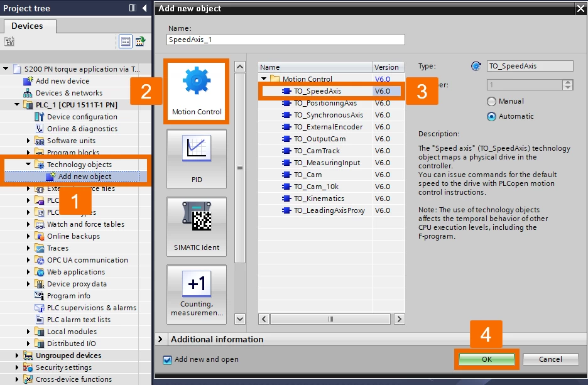588x385 pixels.
Task: Open the Counting, measurement category
Action: point(197,295)
